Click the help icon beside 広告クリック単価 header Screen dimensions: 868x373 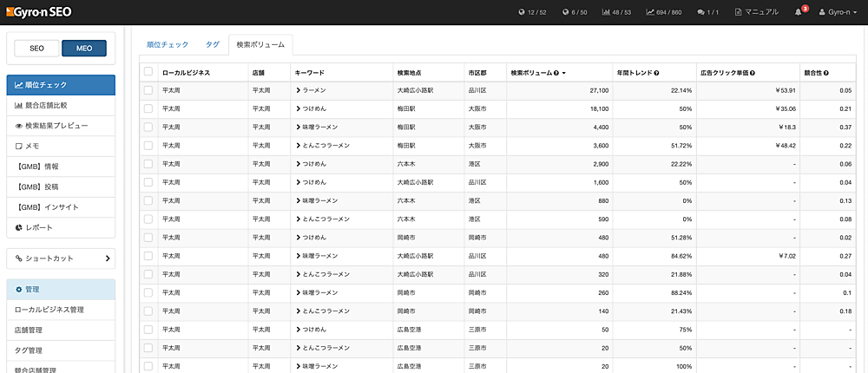[x=750, y=73]
